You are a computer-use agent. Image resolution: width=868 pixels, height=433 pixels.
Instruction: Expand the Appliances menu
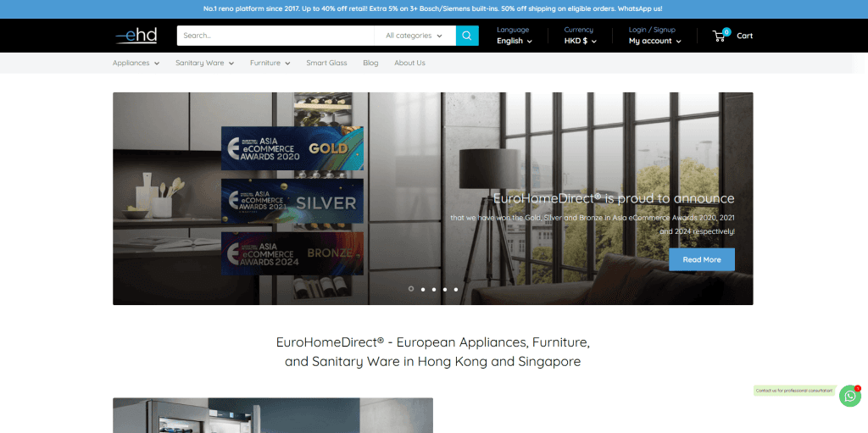pyautogui.click(x=136, y=63)
